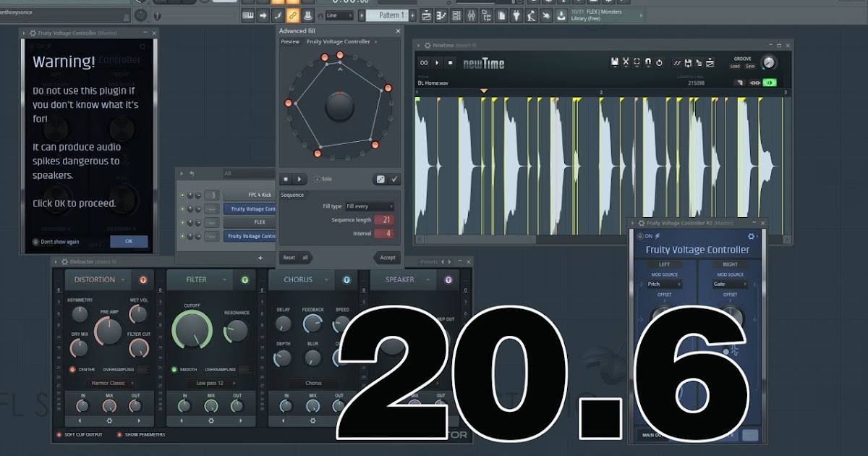Click the Sequence length value 21
Viewport: 868px width, 456px height.
tap(384, 220)
